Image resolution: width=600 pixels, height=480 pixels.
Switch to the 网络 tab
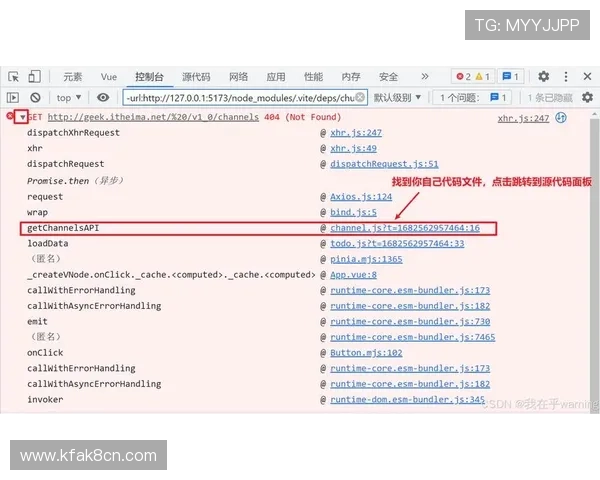[x=238, y=77]
